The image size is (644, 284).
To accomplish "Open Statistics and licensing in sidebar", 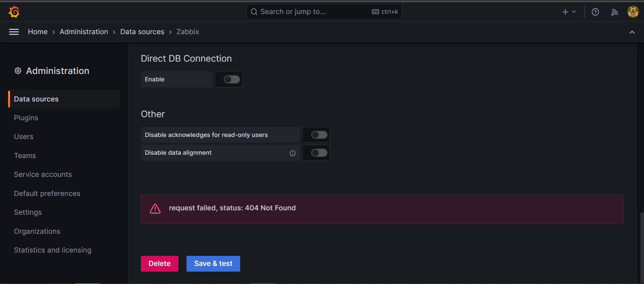I will (x=53, y=250).
